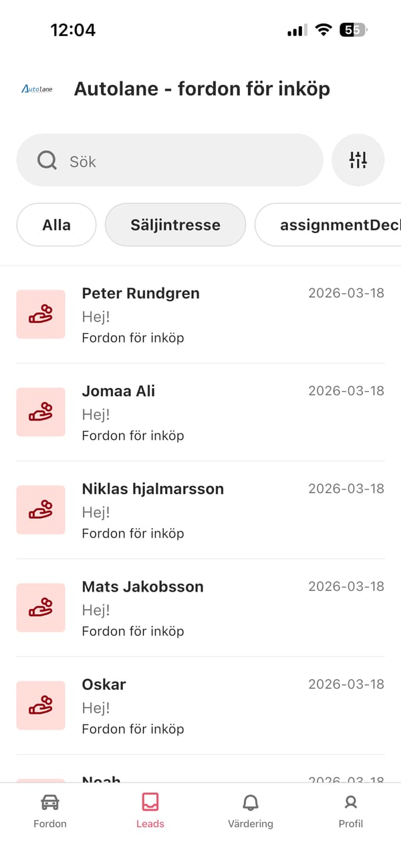Switch to the Leads tab

pos(150,810)
